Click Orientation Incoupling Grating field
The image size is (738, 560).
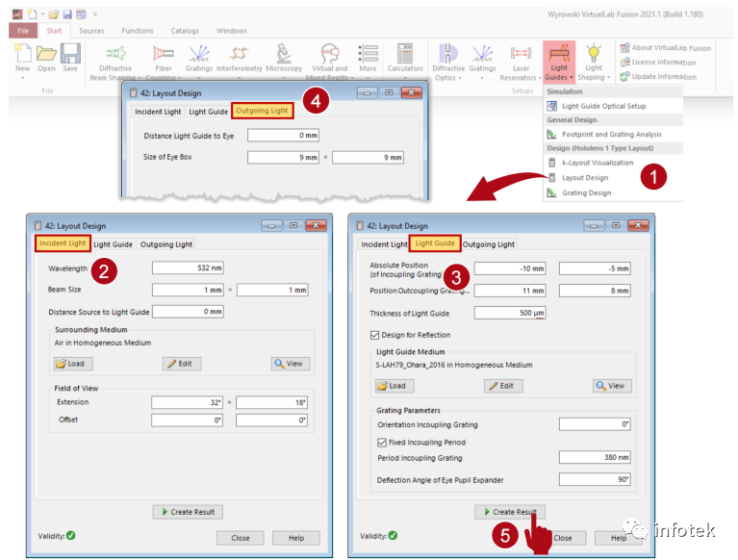tap(595, 424)
